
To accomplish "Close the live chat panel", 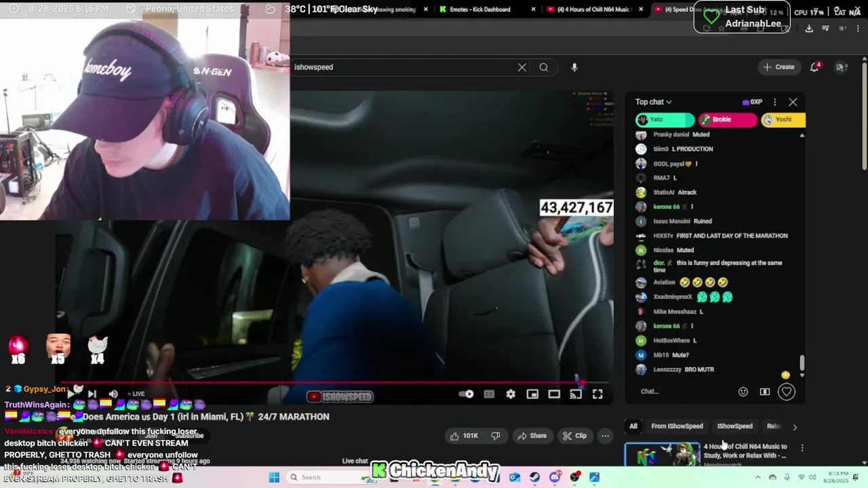I will click(793, 102).
